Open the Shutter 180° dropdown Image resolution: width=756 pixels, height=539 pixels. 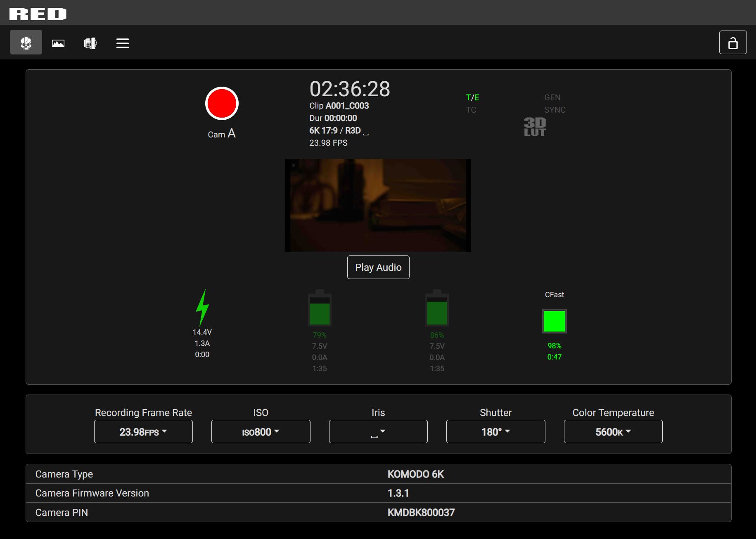(x=495, y=432)
